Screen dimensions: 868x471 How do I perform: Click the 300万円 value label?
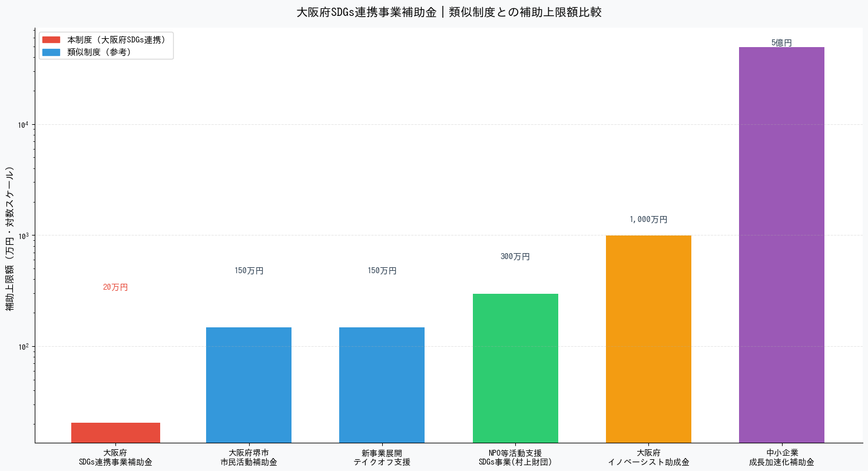(x=515, y=257)
